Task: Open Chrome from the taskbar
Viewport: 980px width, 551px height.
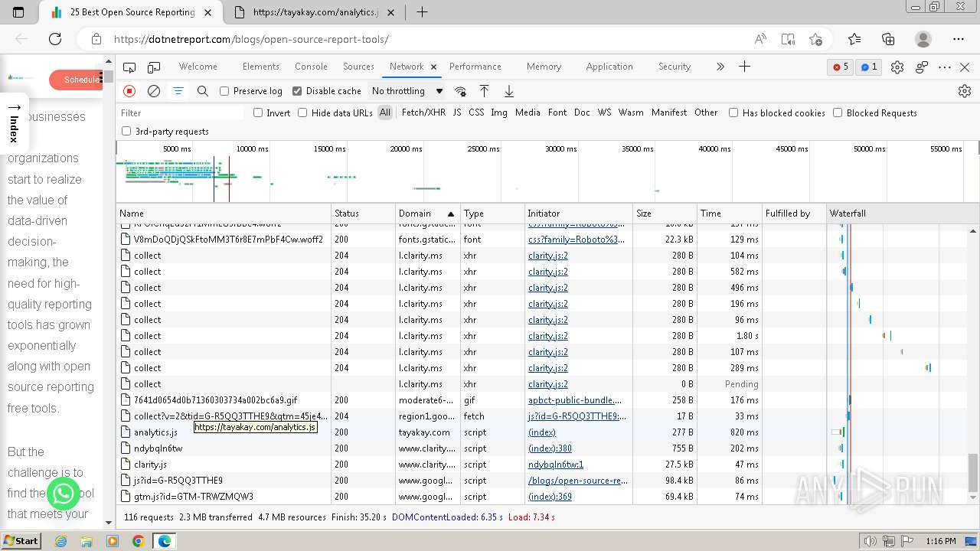Action: (x=138, y=541)
